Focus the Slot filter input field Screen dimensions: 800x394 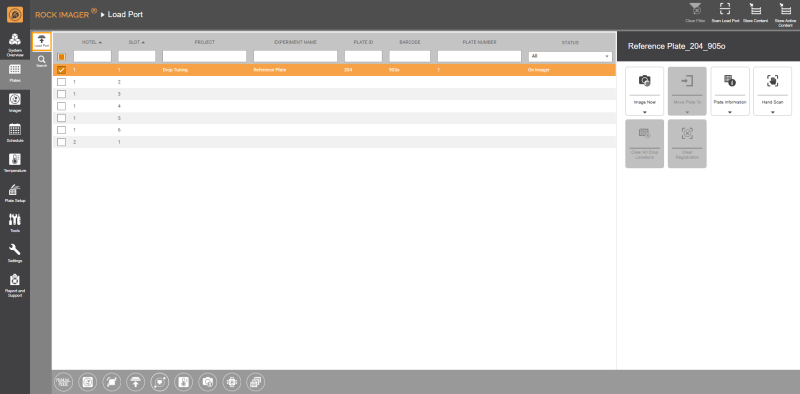click(x=137, y=56)
